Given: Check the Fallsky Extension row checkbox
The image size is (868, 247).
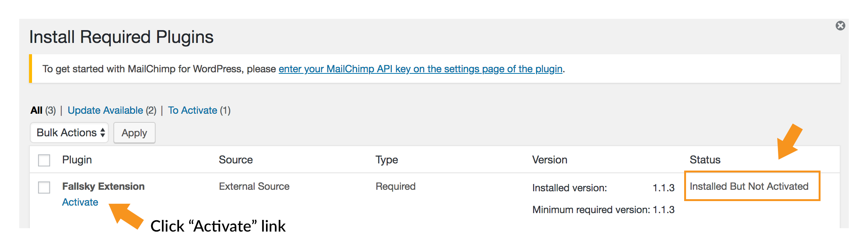Looking at the screenshot, I should click(x=44, y=187).
